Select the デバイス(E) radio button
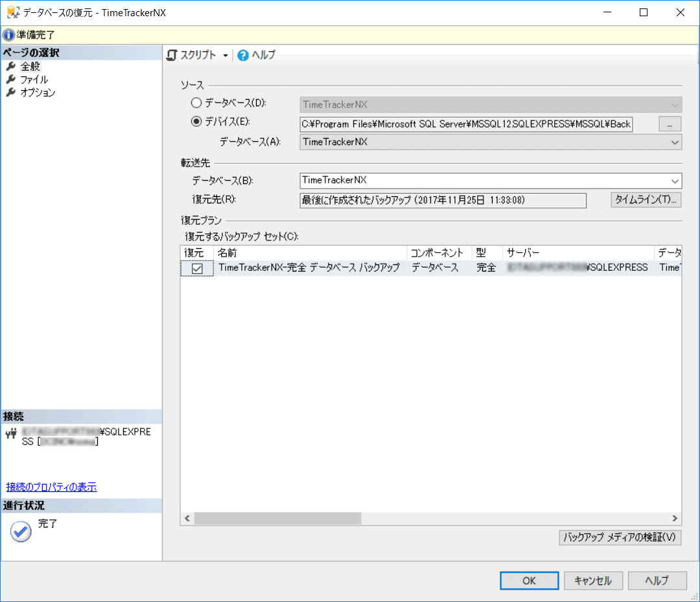The height and width of the screenshot is (602, 700). [196, 121]
